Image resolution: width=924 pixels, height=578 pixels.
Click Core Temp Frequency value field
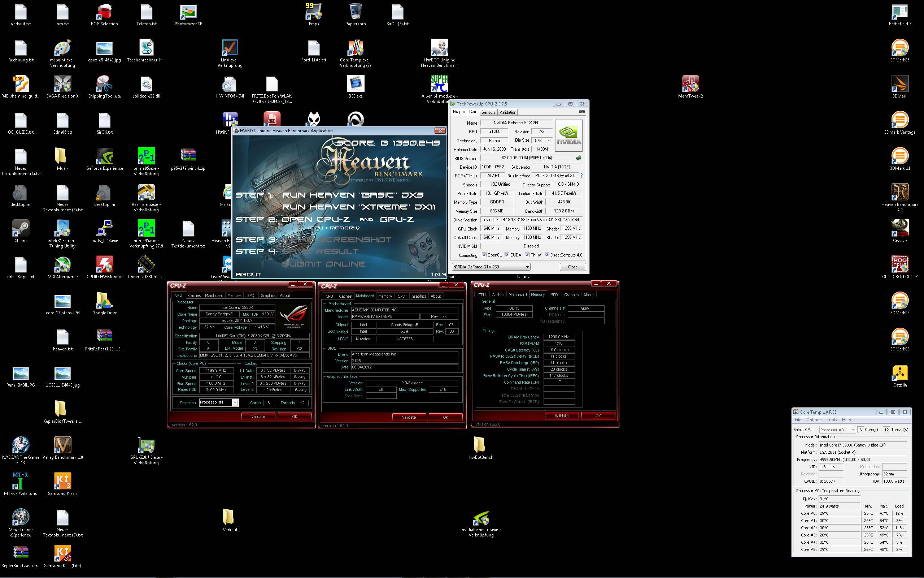[x=863, y=460]
